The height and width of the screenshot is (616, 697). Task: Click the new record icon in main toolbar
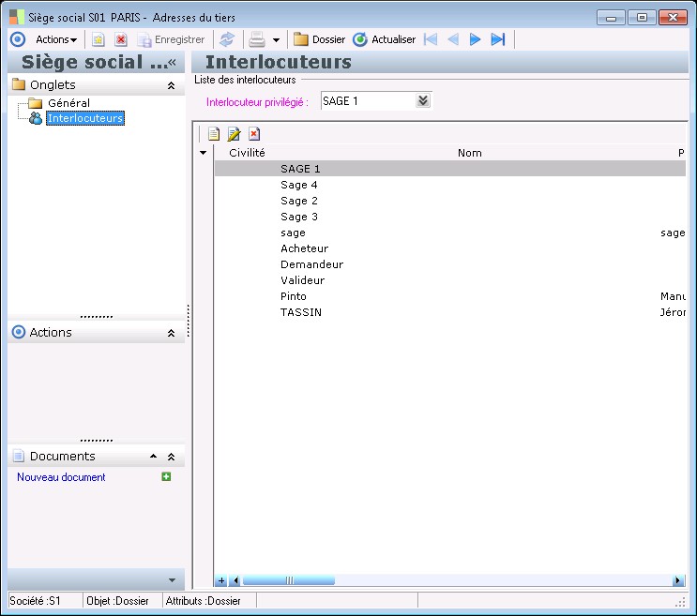[x=98, y=39]
